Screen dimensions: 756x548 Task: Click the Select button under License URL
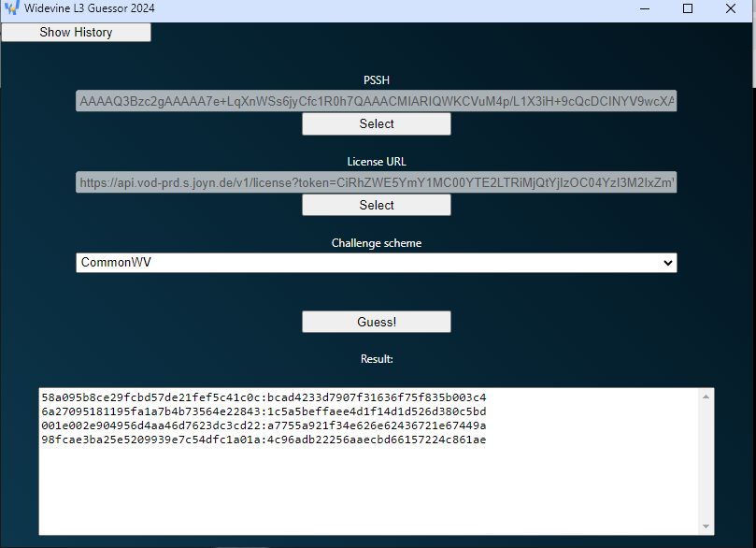[x=376, y=205]
